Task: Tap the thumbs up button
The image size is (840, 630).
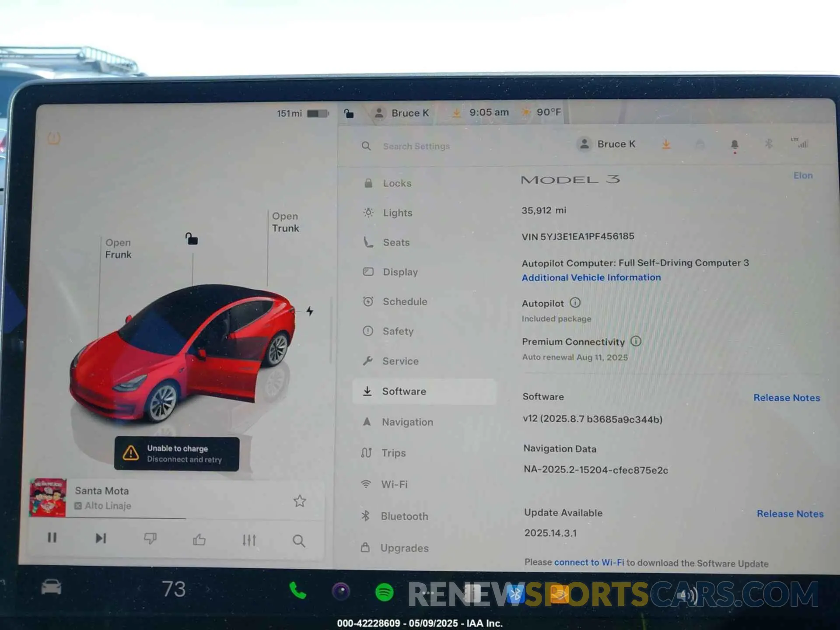Action: coord(199,539)
